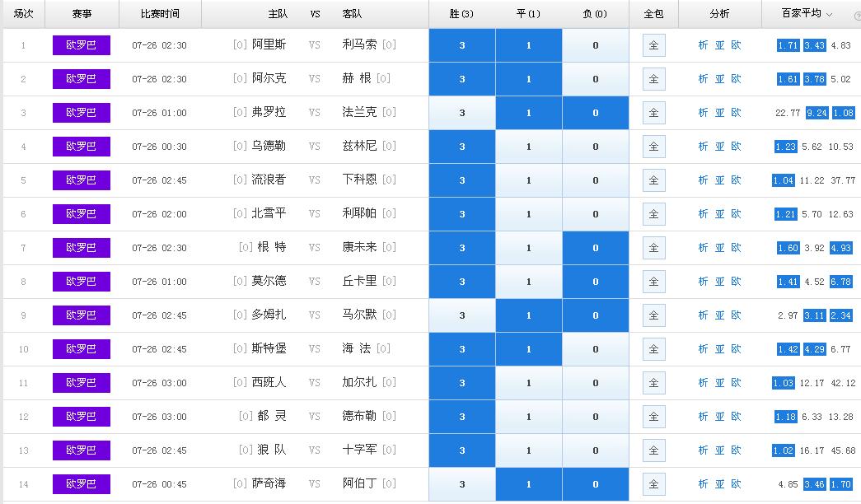Open 欧 link for 萨奇海 match

click(736, 484)
